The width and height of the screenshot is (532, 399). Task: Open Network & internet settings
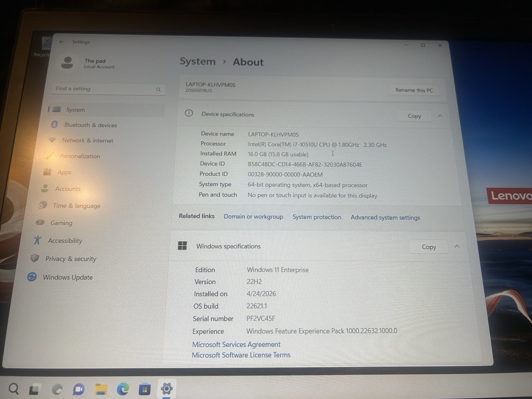[x=88, y=140]
